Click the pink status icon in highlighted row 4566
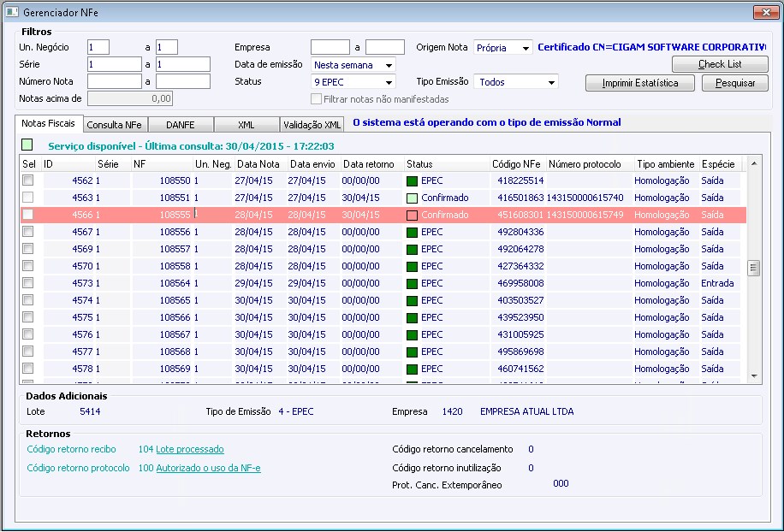This screenshot has height=532, width=784. (x=413, y=215)
